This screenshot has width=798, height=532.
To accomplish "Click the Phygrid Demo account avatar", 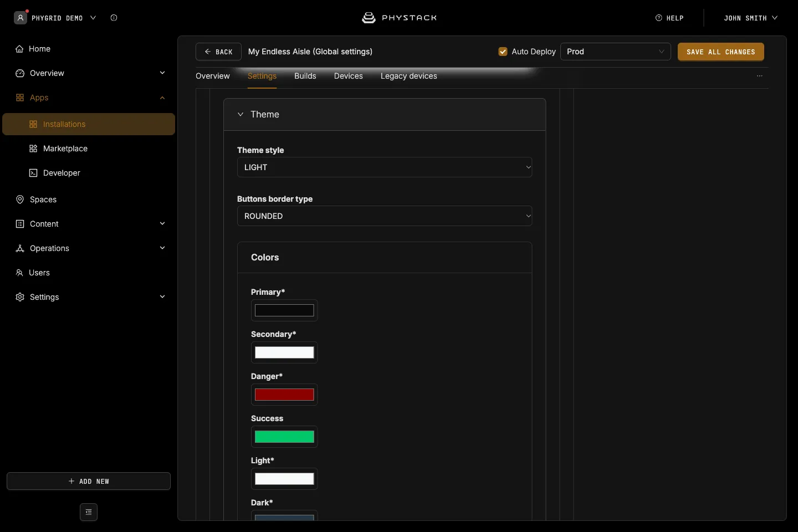I will coord(21,18).
